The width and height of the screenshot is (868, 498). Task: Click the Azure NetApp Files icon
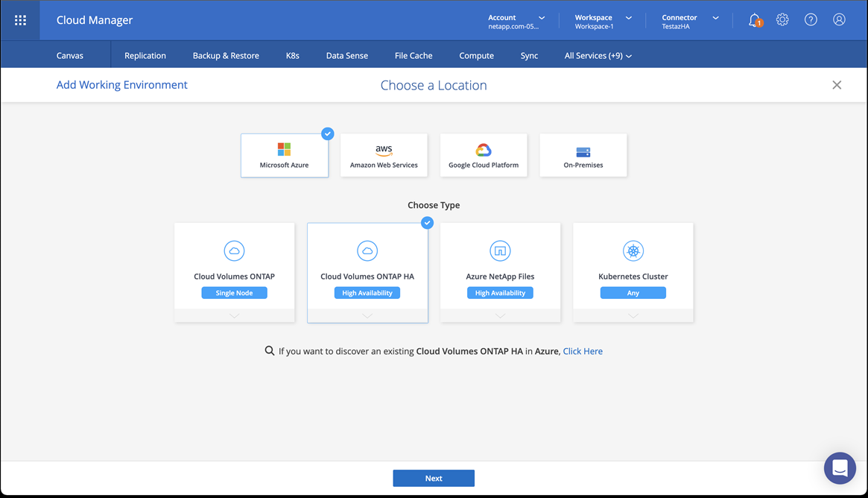[x=500, y=250]
